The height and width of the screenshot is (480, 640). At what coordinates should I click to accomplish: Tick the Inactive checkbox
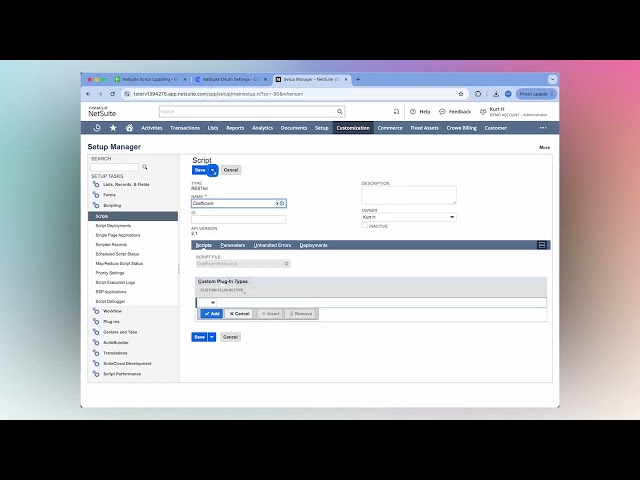coord(364,225)
